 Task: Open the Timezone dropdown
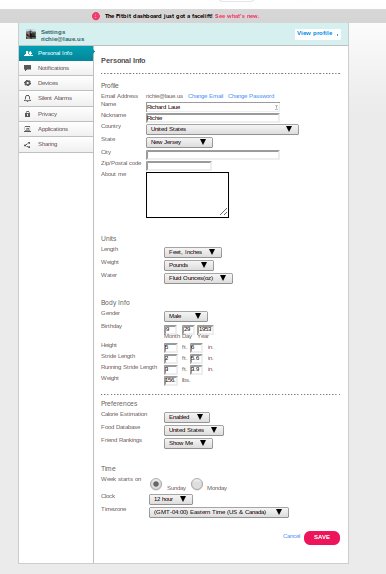[219, 512]
